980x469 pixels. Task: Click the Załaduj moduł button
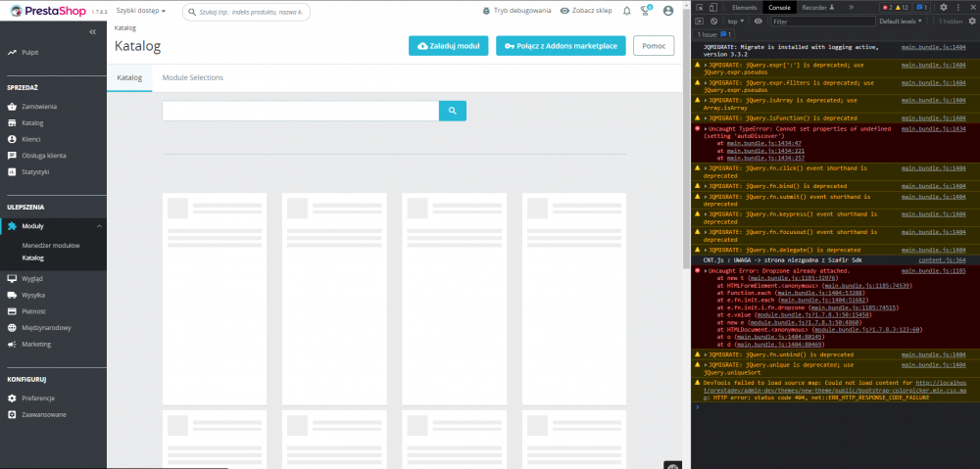click(x=449, y=46)
